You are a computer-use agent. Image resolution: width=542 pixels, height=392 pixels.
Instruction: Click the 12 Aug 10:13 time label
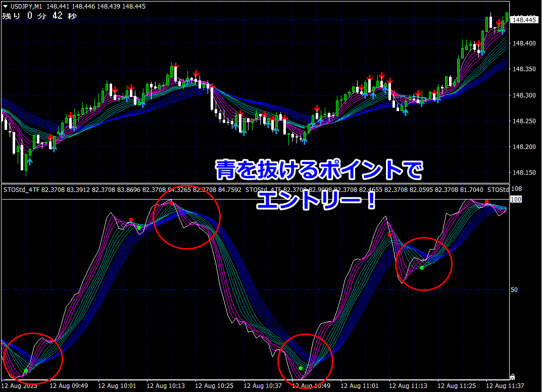(166, 386)
